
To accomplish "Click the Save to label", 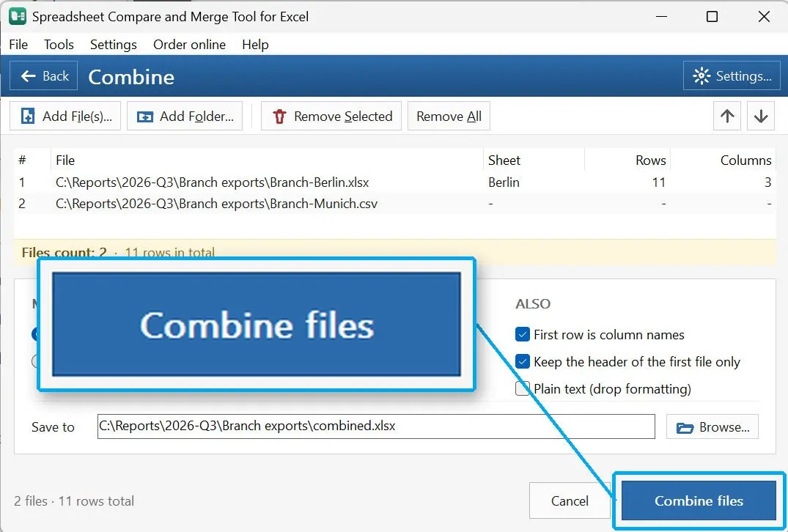I will click(53, 427).
